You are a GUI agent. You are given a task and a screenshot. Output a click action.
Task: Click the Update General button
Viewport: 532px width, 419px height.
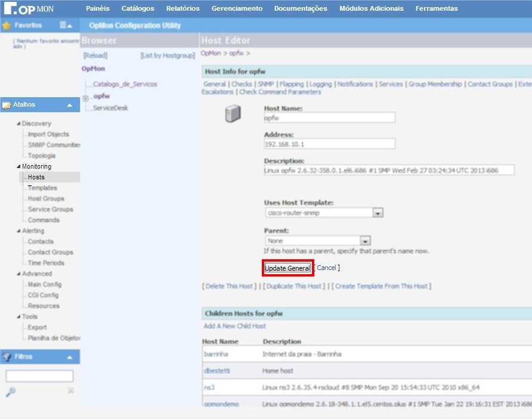point(287,268)
